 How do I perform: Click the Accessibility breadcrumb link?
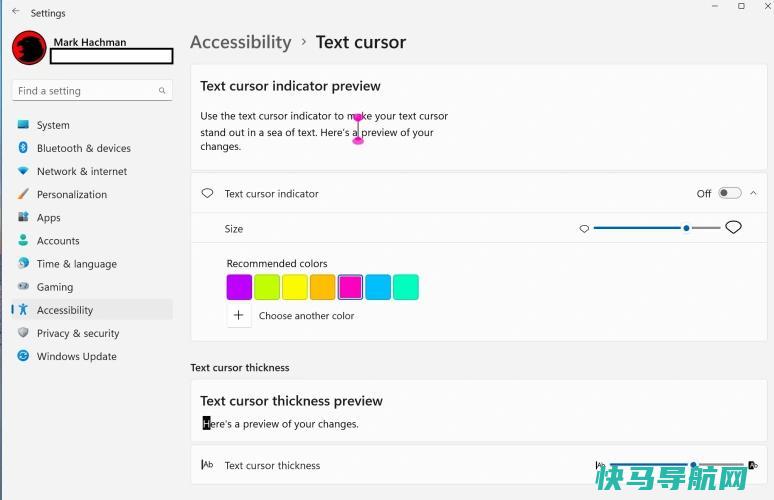241,42
